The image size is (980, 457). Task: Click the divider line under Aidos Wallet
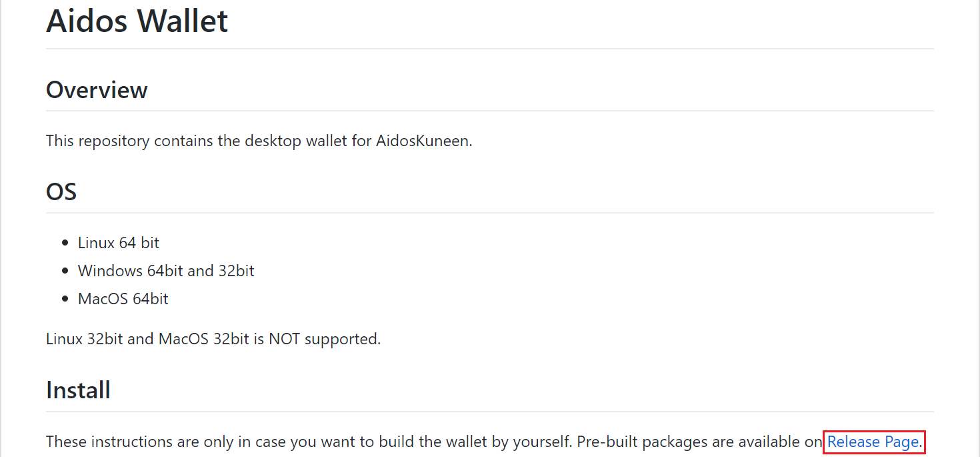click(490, 49)
